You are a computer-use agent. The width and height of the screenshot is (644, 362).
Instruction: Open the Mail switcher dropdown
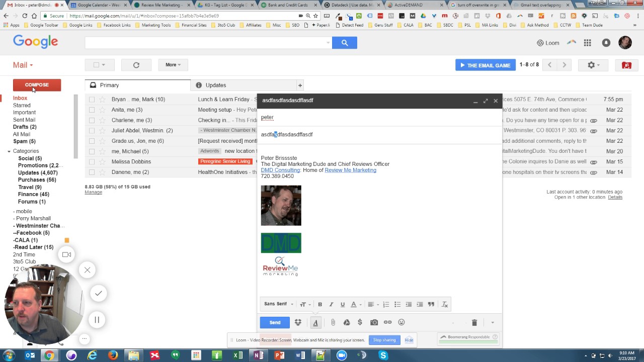click(x=23, y=65)
